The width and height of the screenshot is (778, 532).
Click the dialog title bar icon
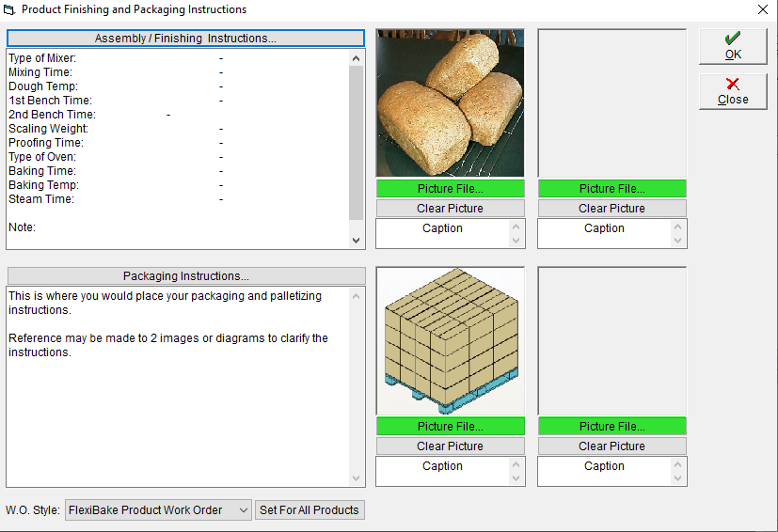8,9
